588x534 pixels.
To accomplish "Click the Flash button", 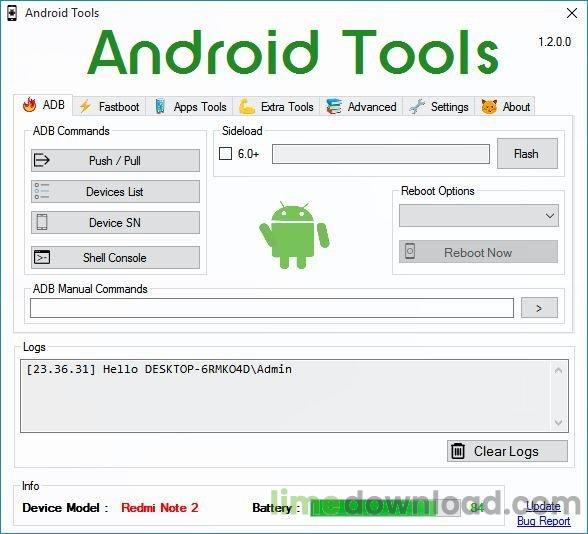I will [x=527, y=154].
